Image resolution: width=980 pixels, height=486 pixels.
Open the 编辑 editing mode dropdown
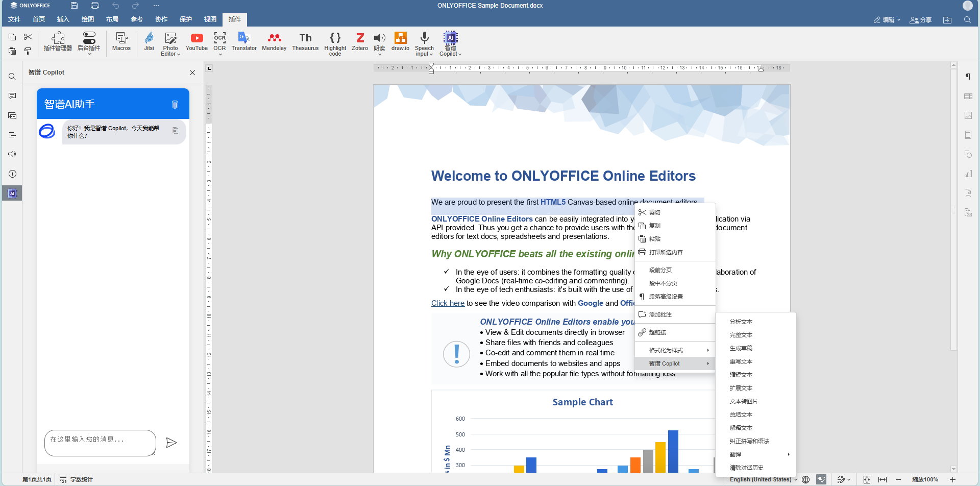pos(887,20)
